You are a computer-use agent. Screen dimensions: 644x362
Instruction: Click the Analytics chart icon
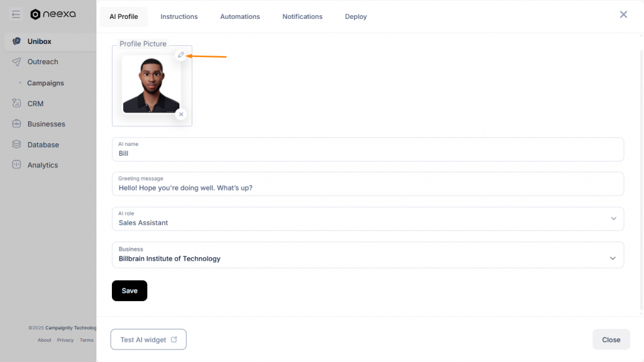click(16, 165)
